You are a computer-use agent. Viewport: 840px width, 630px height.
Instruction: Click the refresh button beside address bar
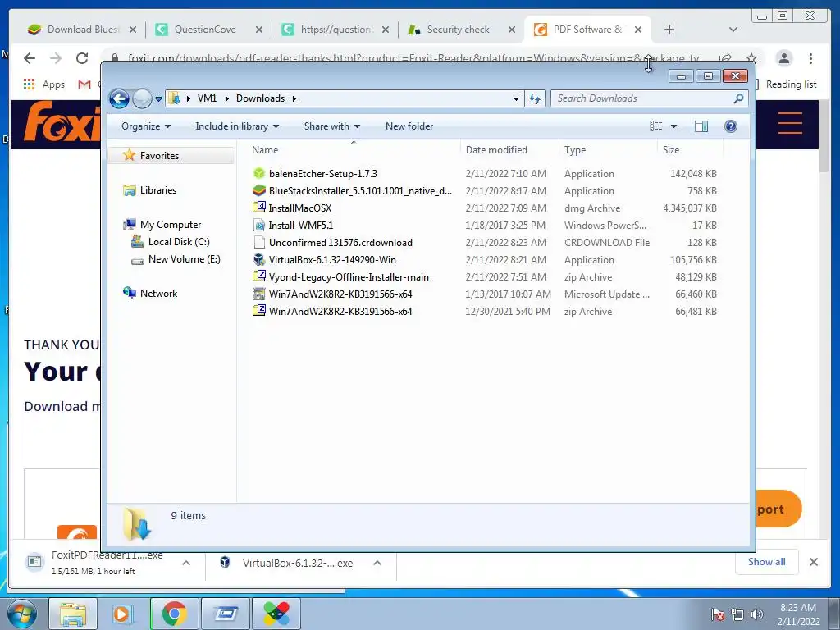click(535, 98)
